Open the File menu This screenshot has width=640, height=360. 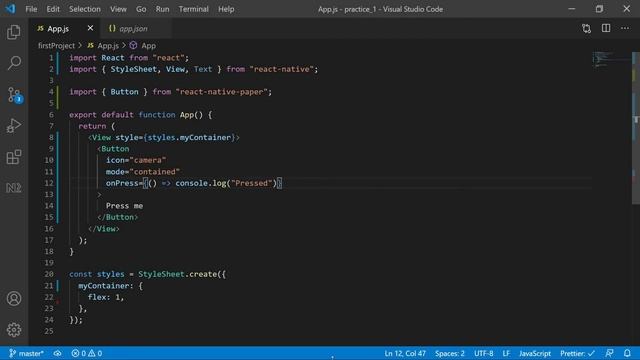[31, 9]
